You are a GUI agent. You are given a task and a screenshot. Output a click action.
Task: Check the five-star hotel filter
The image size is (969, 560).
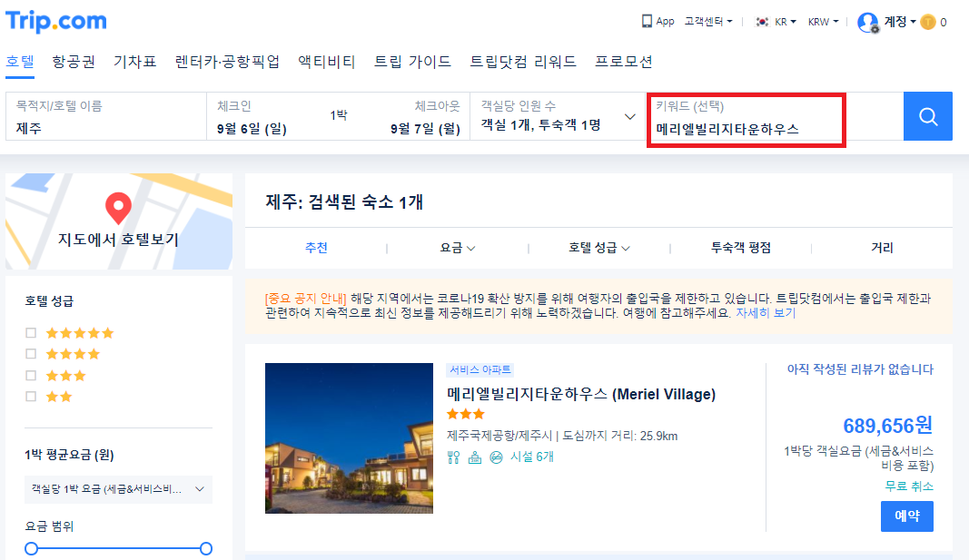coord(31,333)
